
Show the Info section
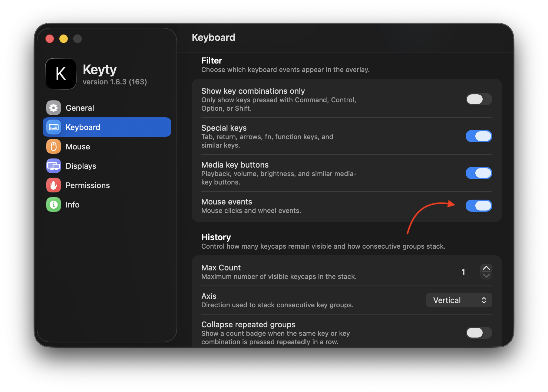coord(107,204)
